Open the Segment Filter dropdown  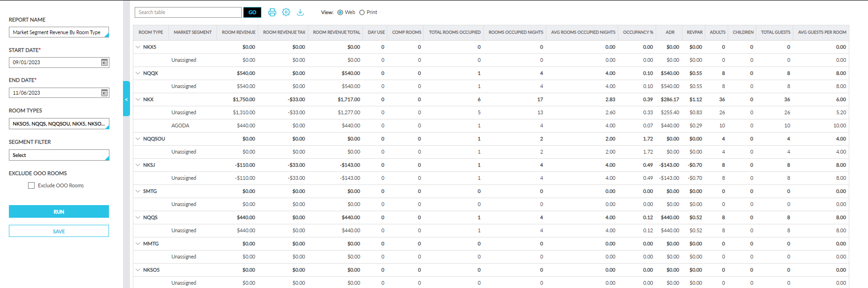coord(59,155)
